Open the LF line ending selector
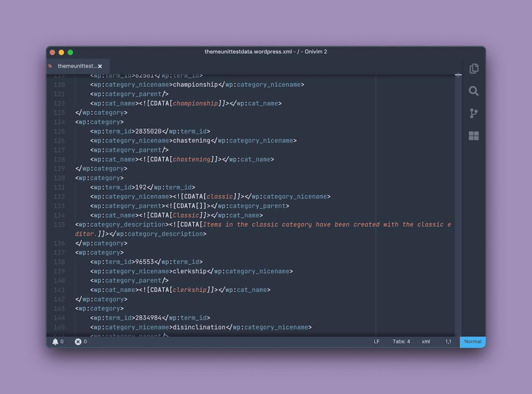 point(377,342)
